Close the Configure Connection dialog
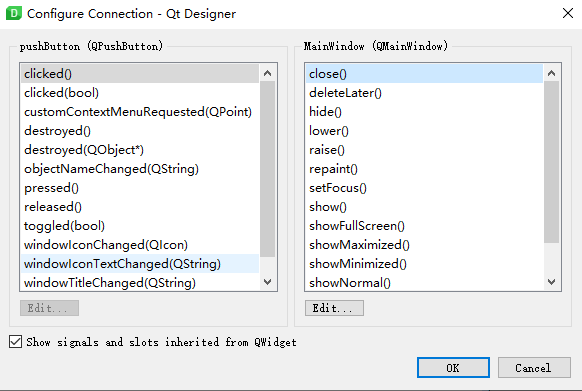This screenshot has height=391, width=582. click(x=568, y=13)
